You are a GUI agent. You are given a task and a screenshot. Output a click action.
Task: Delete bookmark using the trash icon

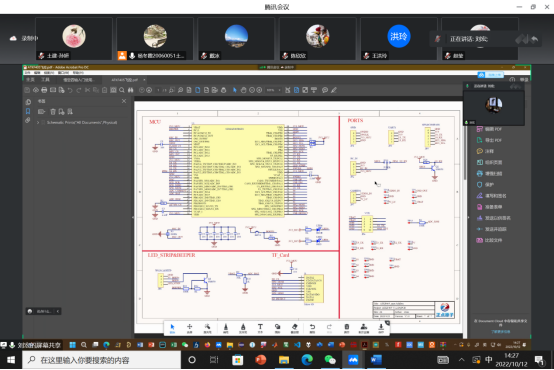pyautogui.click(x=53, y=112)
